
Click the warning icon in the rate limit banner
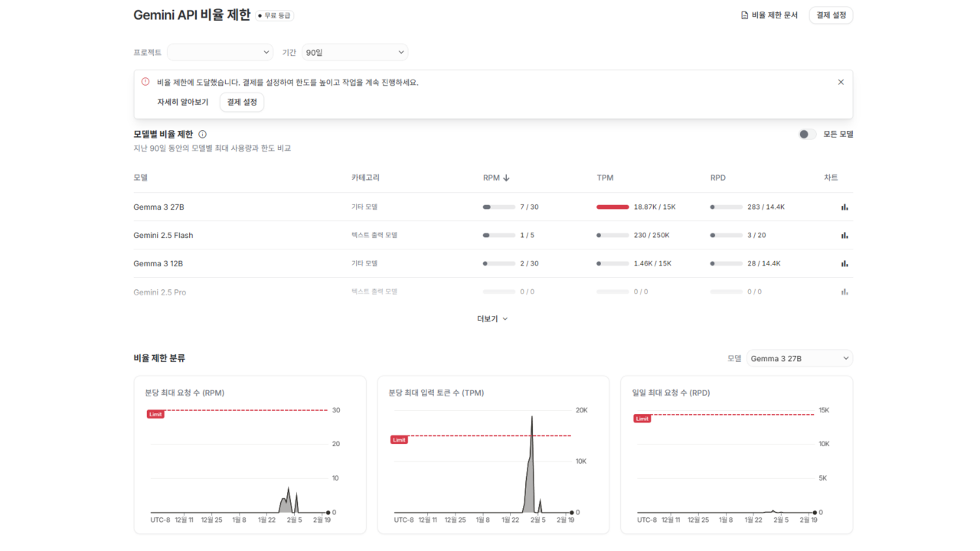pos(145,82)
